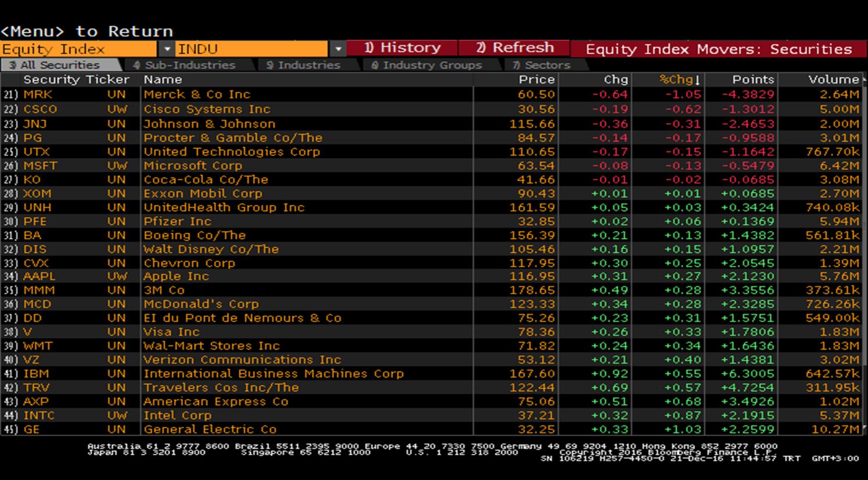The width and height of the screenshot is (868, 480).
Task: Select Apple Inc row
Action: pyautogui.click(x=433, y=276)
